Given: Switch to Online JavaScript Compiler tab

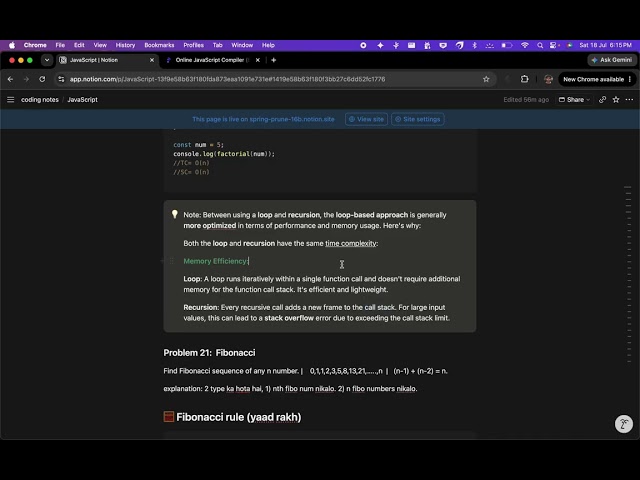Looking at the screenshot, I should click(x=212, y=60).
